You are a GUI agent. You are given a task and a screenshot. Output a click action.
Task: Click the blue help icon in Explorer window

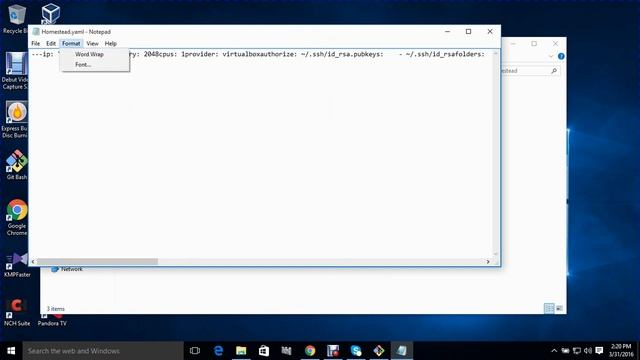561,56
